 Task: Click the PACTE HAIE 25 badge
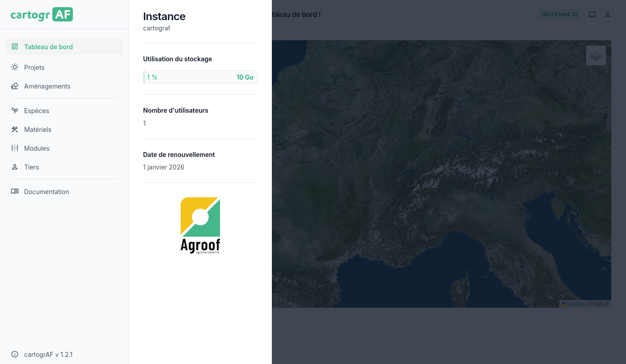pos(559,14)
